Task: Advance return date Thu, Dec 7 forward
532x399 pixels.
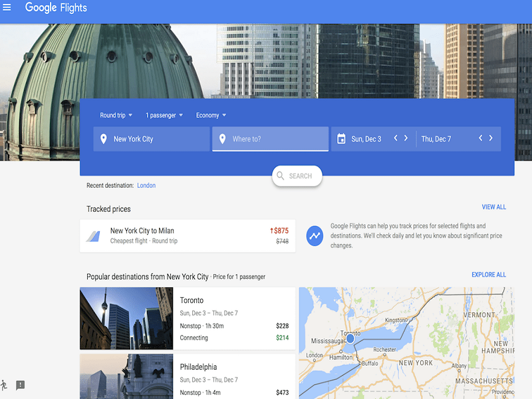Action: tap(491, 138)
